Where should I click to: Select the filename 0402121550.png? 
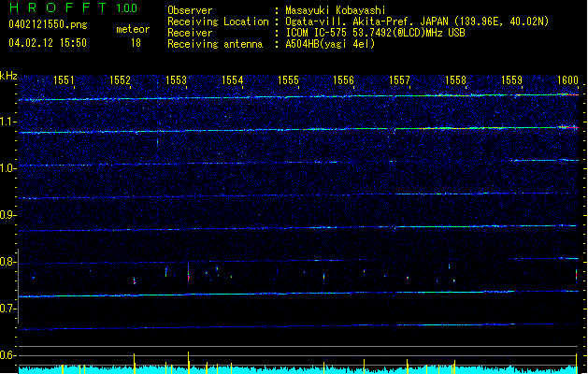[48, 24]
